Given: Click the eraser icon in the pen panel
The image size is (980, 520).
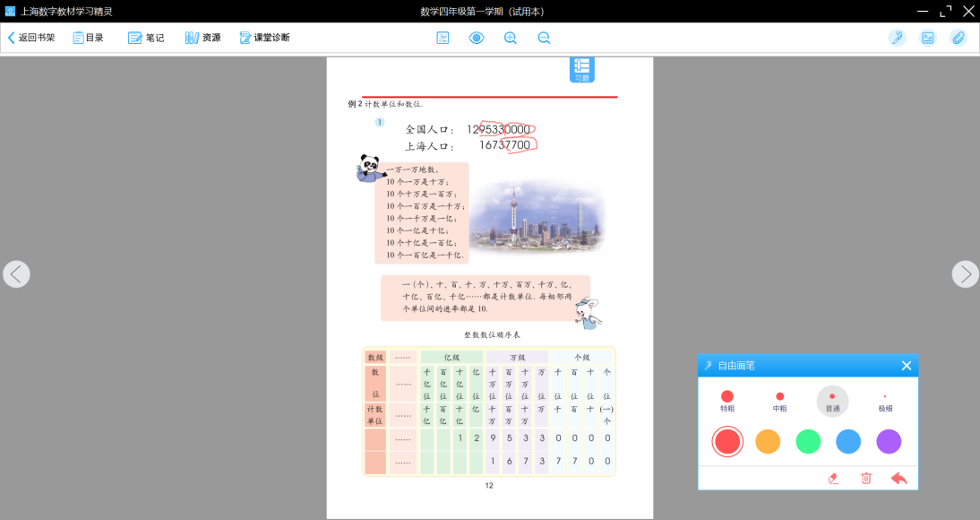Looking at the screenshot, I should [834, 479].
